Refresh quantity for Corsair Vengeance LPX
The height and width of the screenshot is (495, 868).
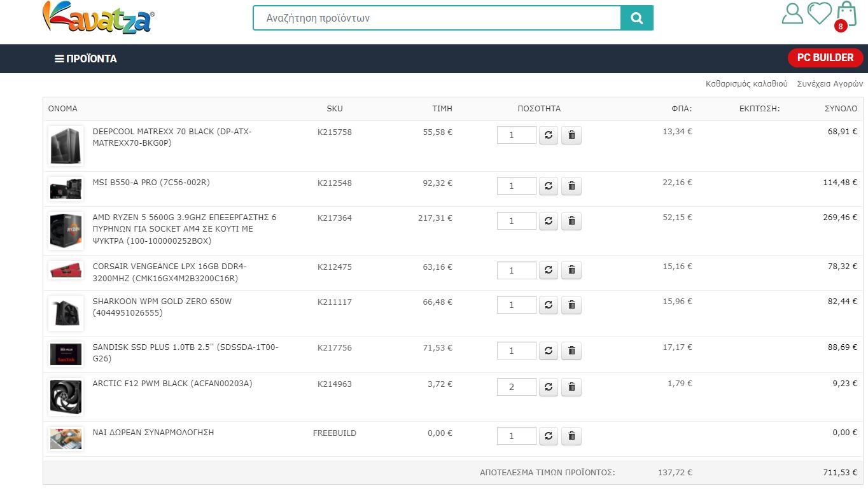549,270
